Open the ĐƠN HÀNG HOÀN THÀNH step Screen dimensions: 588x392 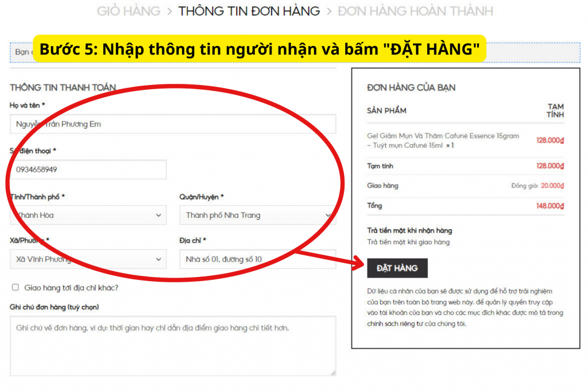click(415, 11)
